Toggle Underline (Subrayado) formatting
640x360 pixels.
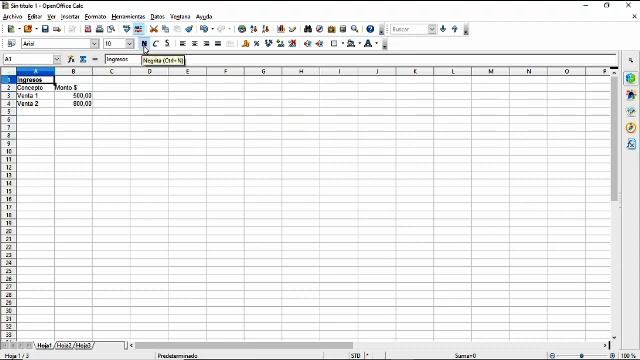pos(167,43)
